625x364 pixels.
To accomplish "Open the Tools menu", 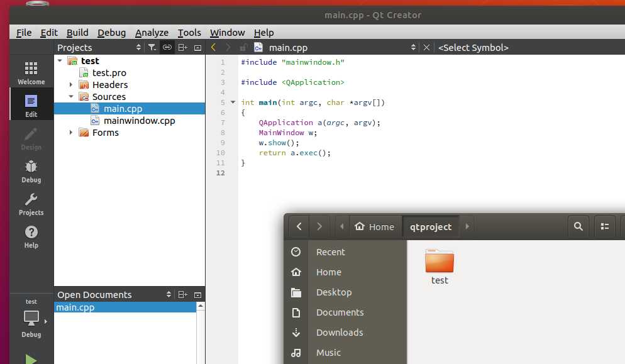I will [x=189, y=33].
